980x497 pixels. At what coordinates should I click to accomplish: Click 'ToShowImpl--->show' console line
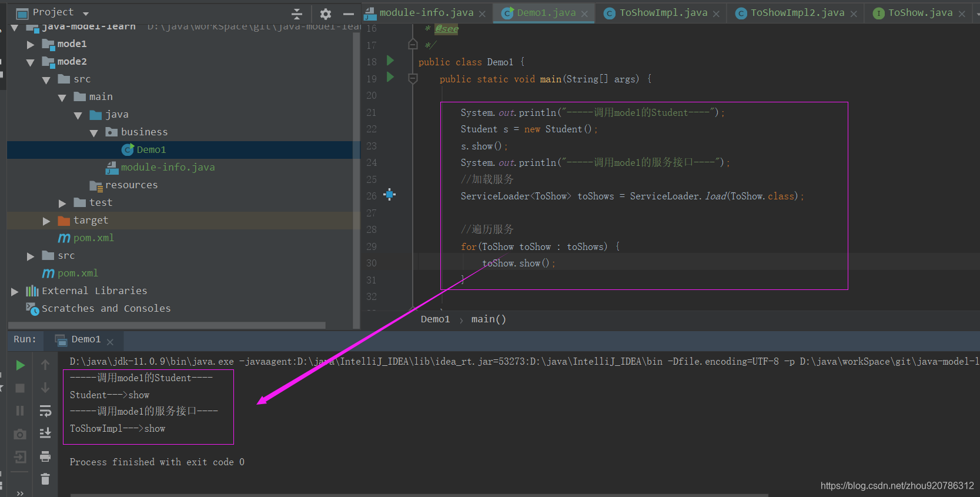click(x=118, y=429)
